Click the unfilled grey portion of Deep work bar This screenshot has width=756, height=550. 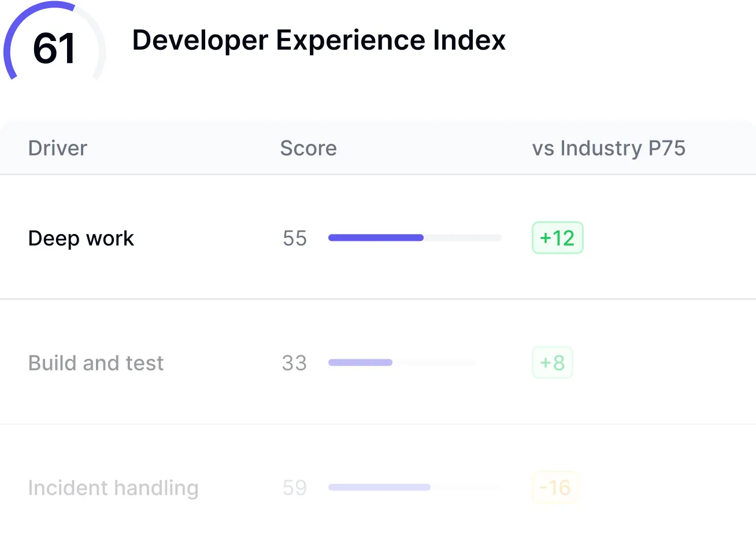462,237
